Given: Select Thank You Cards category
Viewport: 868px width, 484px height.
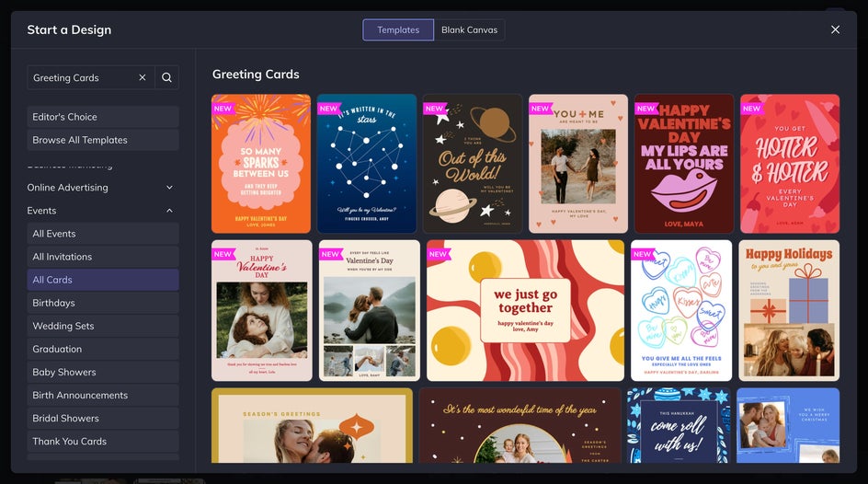Looking at the screenshot, I should [x=103, y=442].
